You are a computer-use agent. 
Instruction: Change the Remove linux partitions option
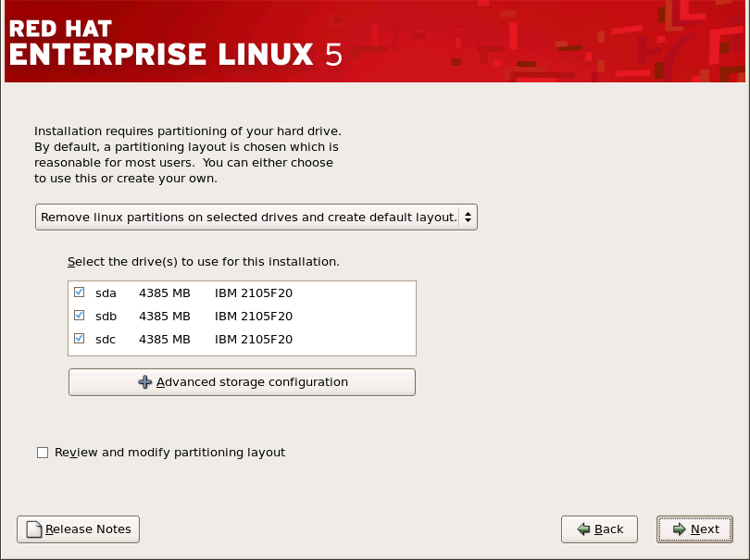[x=256, y=217]
